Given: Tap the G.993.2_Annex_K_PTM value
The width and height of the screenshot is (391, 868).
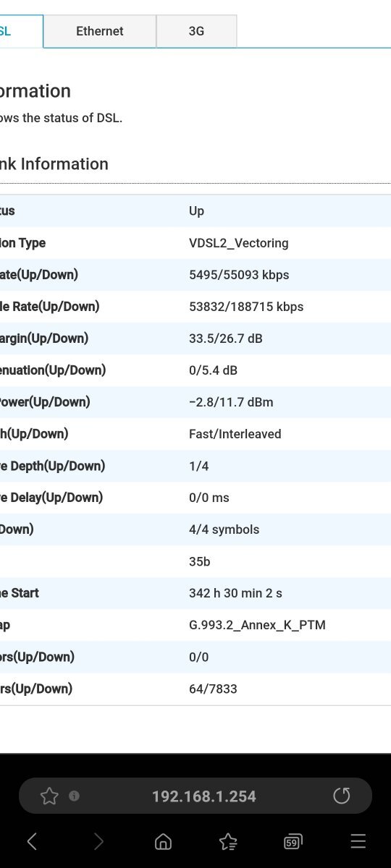Looking at the screenshot, I should 257,625.
